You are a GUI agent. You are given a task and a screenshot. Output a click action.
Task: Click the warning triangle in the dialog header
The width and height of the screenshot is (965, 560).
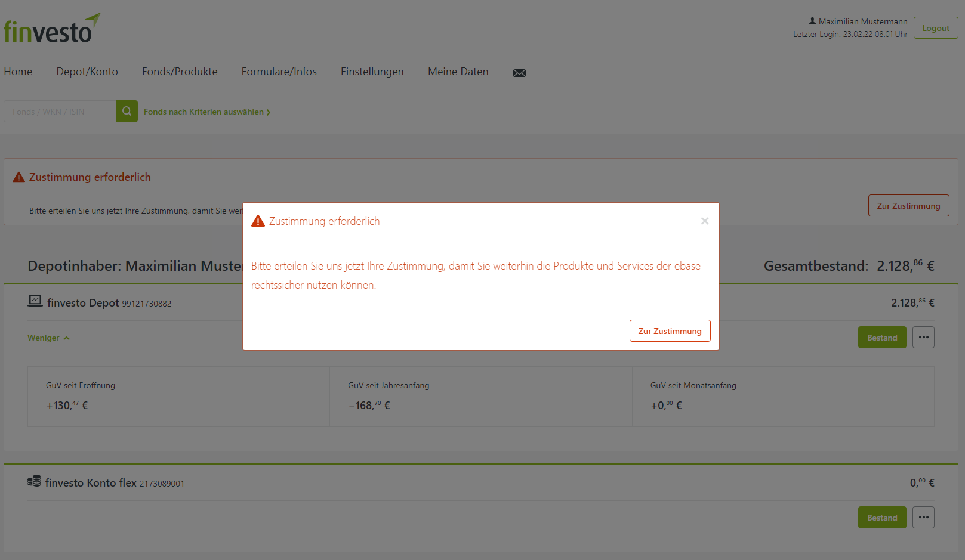258,221
